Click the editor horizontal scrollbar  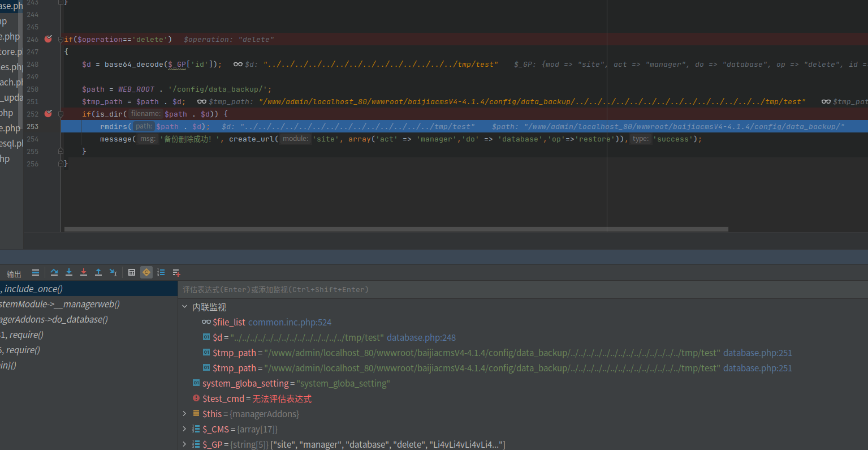(x=396, y=229)
